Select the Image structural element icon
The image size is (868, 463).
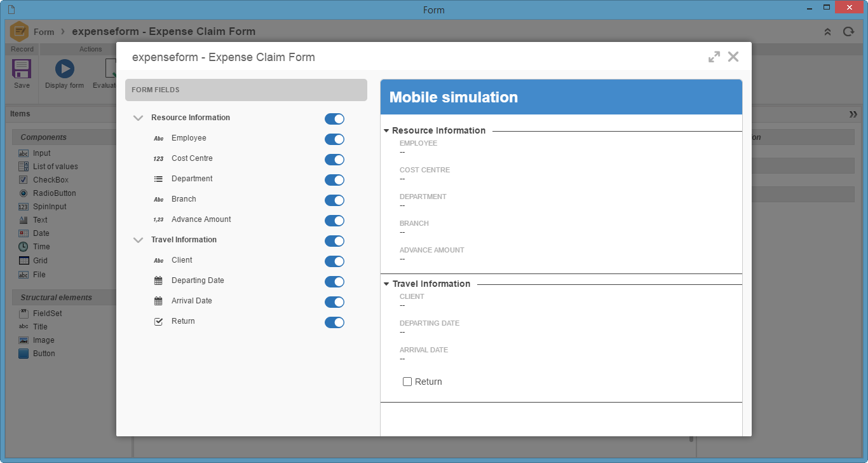click(24, 340)
